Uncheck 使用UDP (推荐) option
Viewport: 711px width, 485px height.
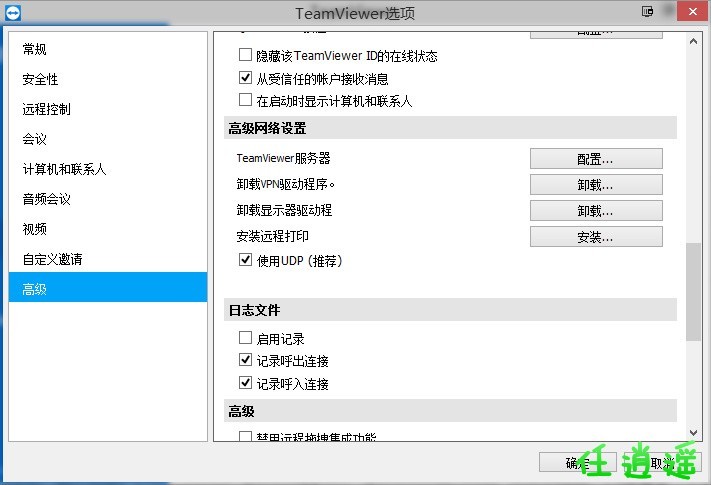[x=245, y=260]
